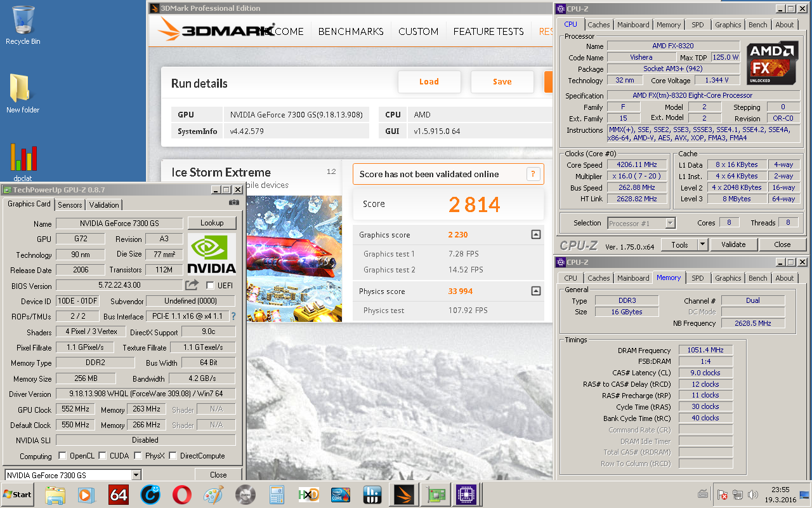The width and height of the screenshot is (812, 508).
Task: Click the Load button in Run details
Action: 429,81
